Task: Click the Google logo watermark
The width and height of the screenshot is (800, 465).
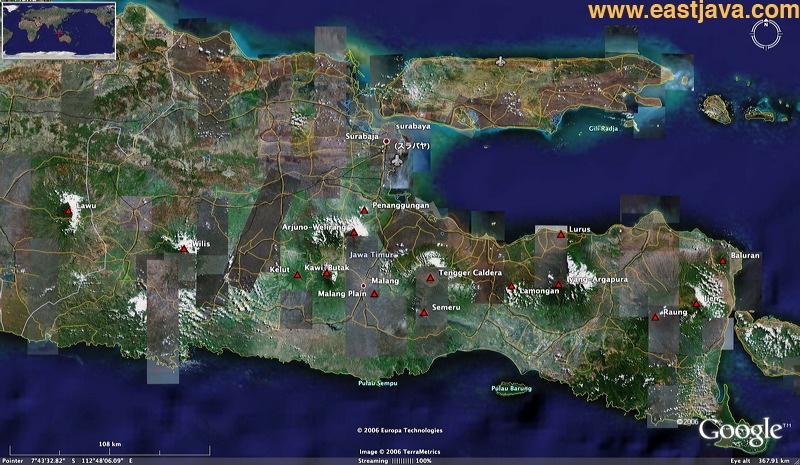Action: pyautogui.click(x=740, y=430)
